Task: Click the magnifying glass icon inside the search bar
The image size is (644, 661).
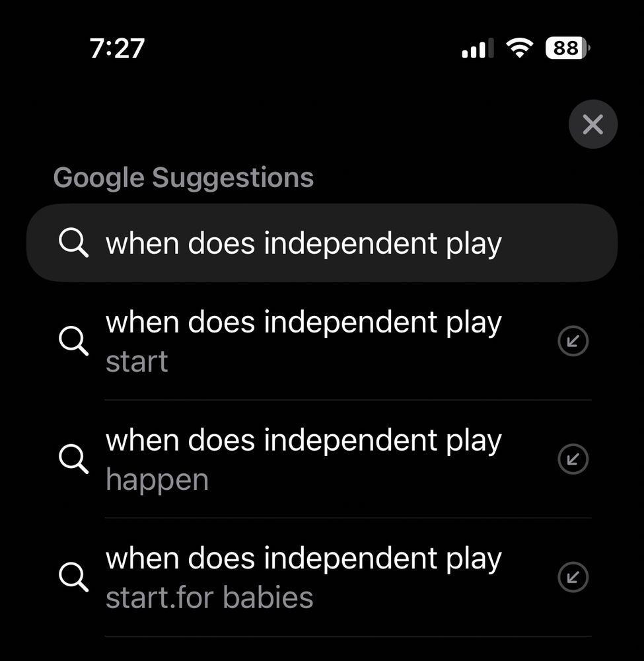Action: pyautogui.click(x=73, y=243)
